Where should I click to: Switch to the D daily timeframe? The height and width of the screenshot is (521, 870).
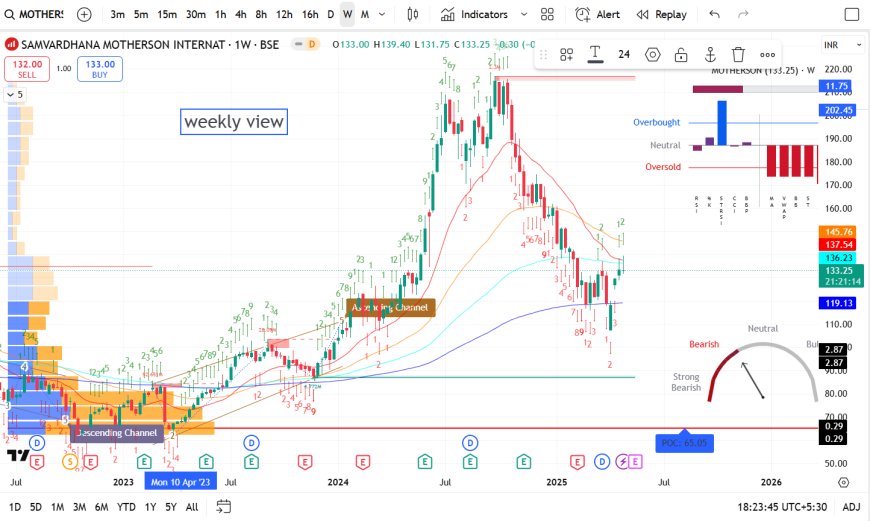[x=331, y=14]
